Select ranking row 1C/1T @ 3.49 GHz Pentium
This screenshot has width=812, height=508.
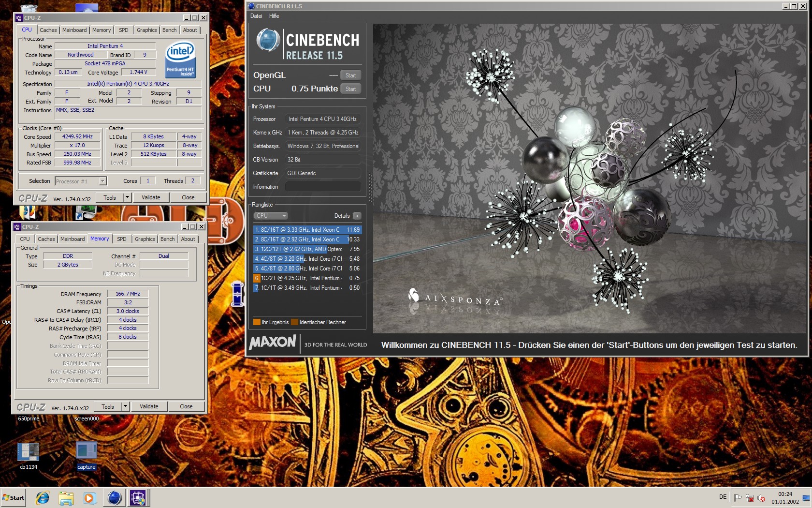click(x=307, y=288)
